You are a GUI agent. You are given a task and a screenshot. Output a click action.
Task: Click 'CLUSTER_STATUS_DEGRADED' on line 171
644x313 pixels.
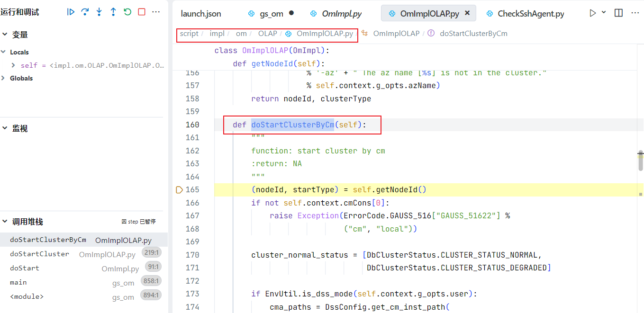(x=493, y=268)
